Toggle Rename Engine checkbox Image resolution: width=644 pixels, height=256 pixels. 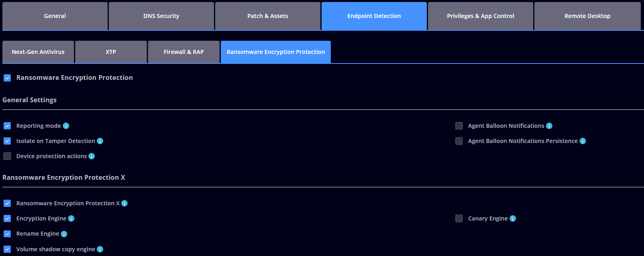click(x=7, y=234)
